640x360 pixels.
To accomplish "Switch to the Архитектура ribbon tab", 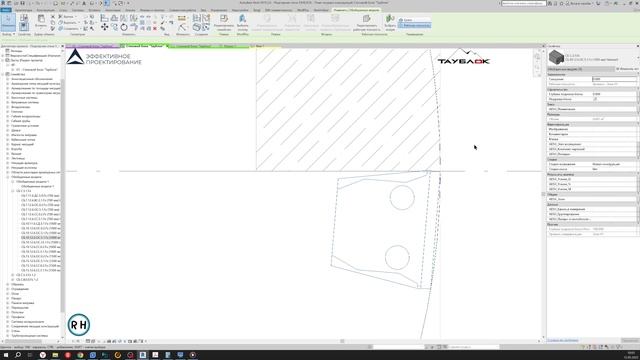I will 23,10.
